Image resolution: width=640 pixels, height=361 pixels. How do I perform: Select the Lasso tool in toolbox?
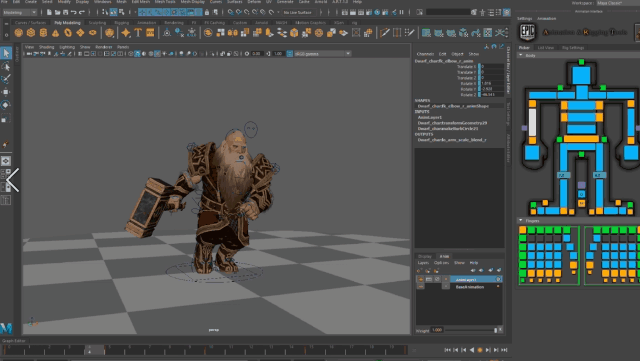pyautogui.click(x=6, y=66)
